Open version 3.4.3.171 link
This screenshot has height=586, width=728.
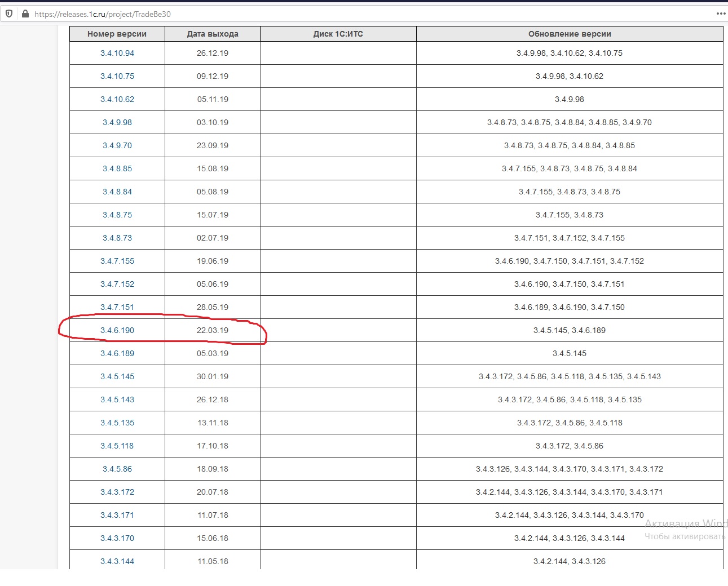pyautogui.click(x=117, y=515)
